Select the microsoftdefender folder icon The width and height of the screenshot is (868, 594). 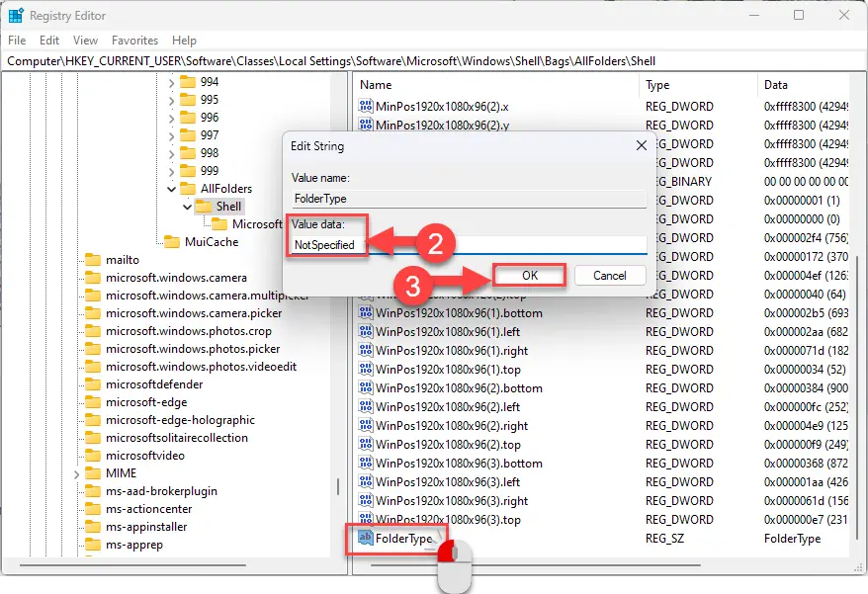click(93, 384)
